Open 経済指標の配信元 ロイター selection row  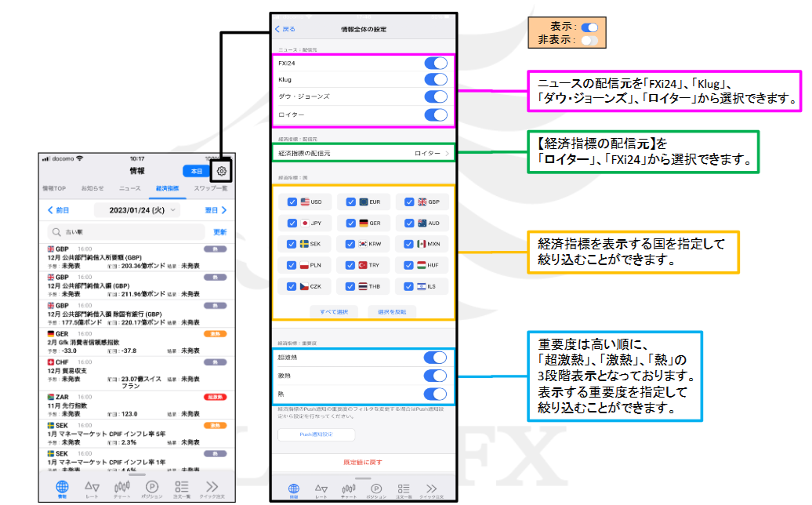(x=363, y=154)
